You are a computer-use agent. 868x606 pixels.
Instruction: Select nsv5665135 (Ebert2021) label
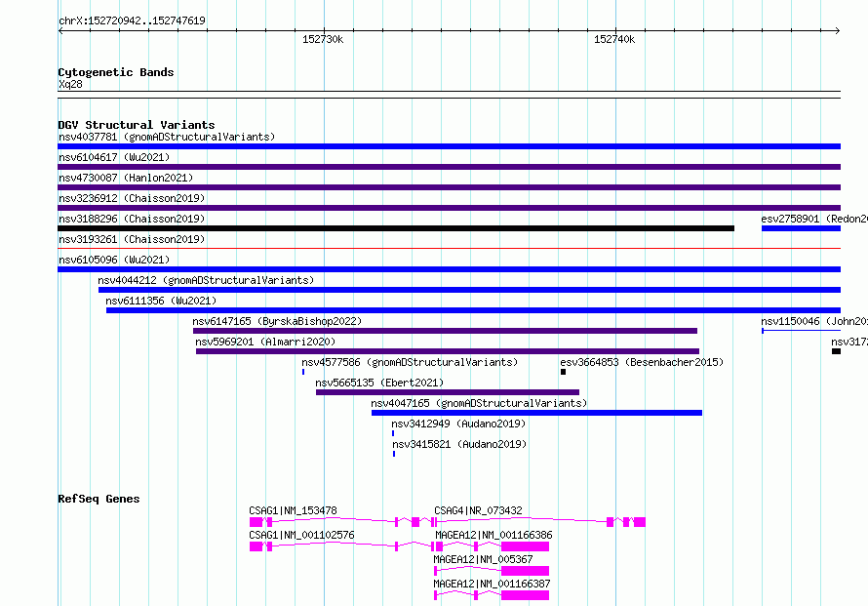(x=379, y=383)
